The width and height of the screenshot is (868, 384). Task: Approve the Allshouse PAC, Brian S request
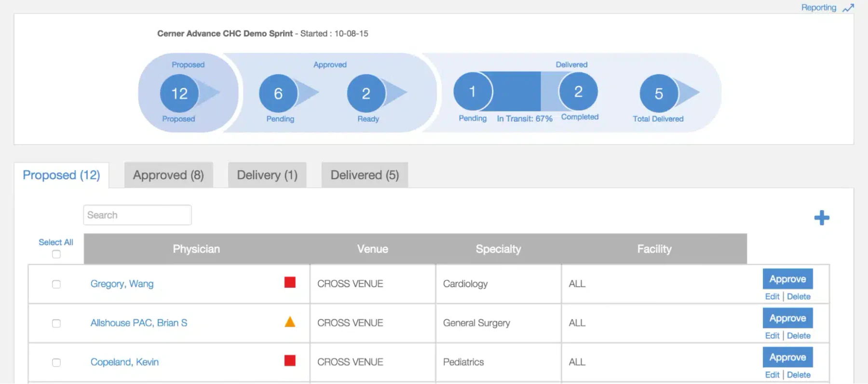click(x=788, y=318)
